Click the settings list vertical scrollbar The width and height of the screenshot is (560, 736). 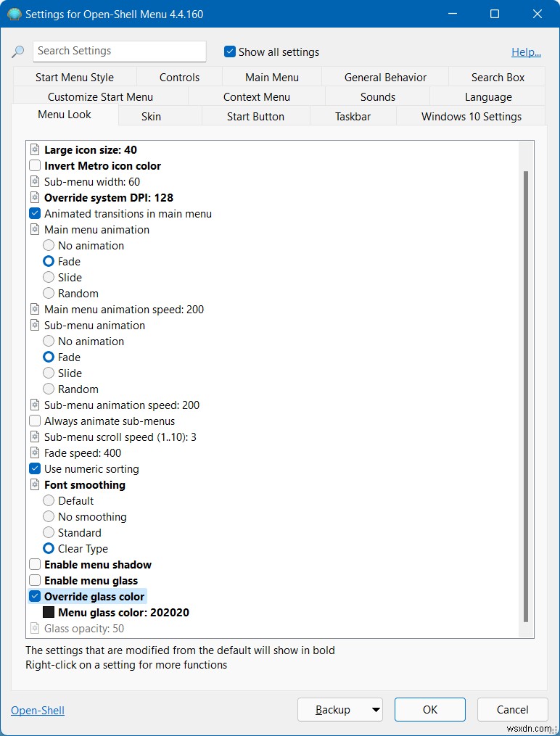pyautogui.click(x=526, y=397)
